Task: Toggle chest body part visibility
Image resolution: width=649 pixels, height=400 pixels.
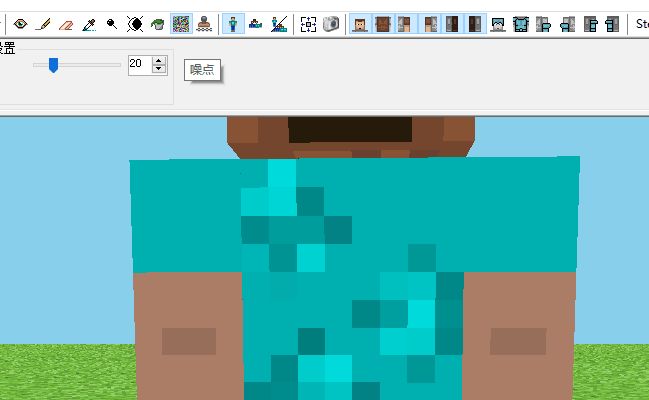Action: [x=383, y=24]
